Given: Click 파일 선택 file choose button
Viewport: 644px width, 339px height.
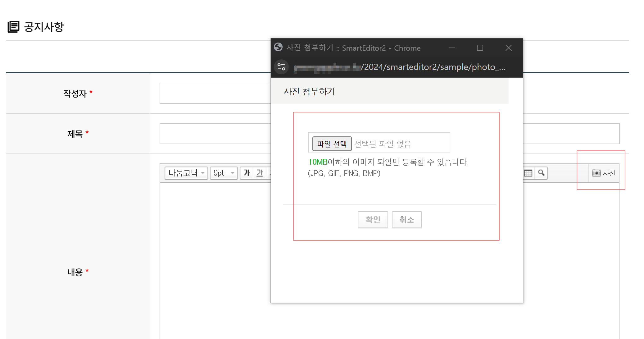Looking at the screenshot, I should pyautogui.click(x=332, y=144).
